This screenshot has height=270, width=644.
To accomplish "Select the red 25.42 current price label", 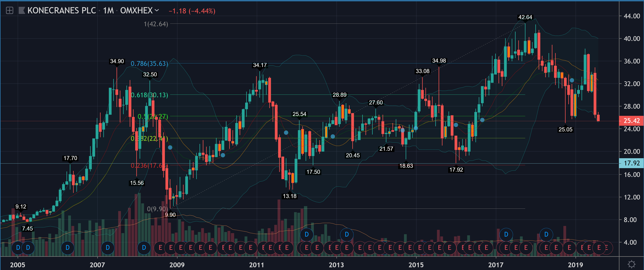I will point(631,121).
